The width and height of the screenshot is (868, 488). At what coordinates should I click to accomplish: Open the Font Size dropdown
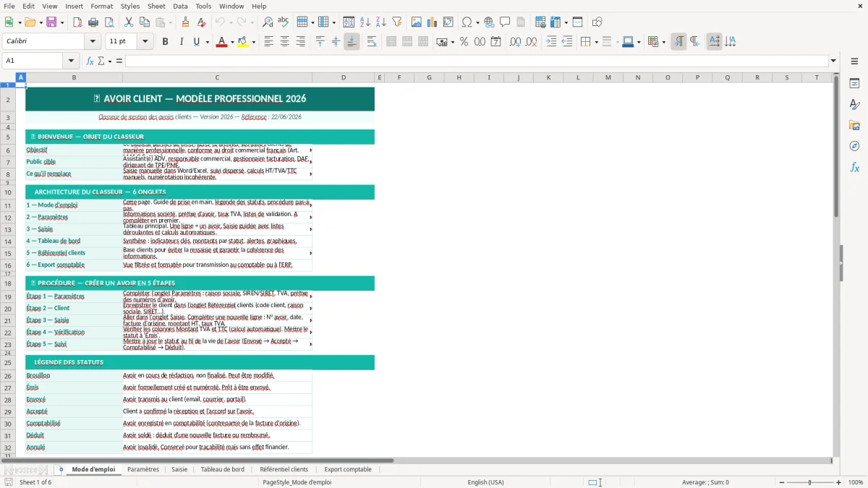coord(145,42)
